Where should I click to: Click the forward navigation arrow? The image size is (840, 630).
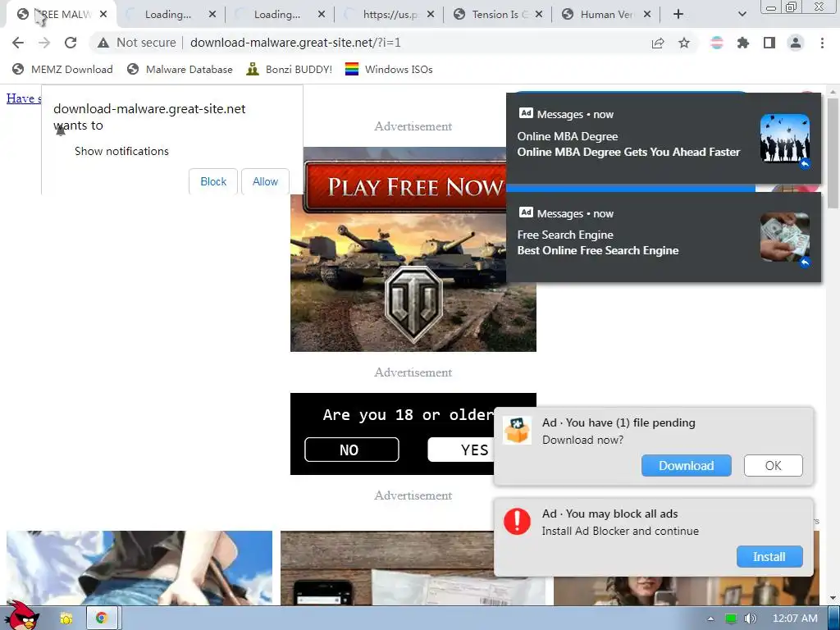click(44, 43)
